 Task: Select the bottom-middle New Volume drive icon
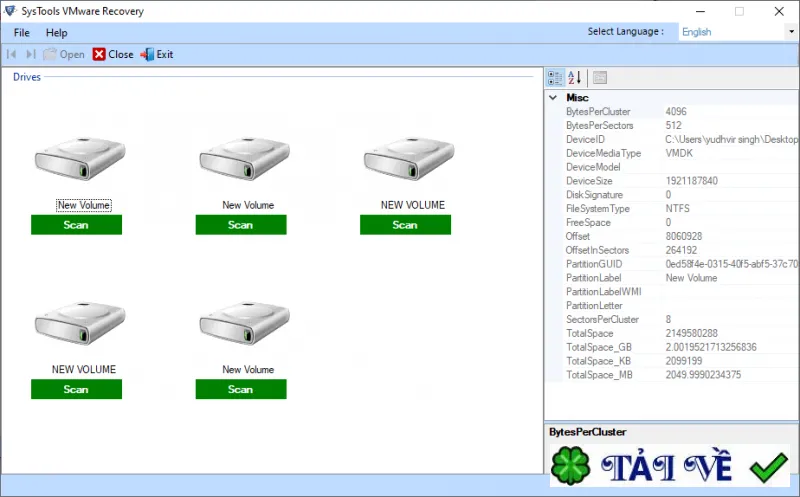[x=244, y=322]
